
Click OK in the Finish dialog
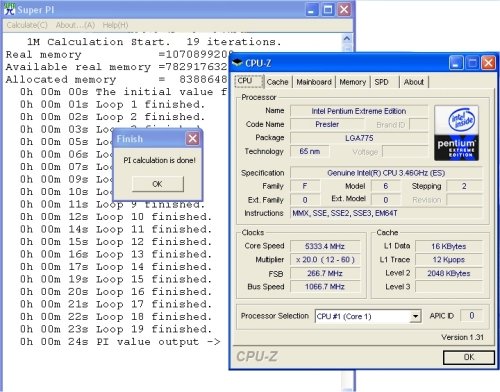tap(157, 184)
